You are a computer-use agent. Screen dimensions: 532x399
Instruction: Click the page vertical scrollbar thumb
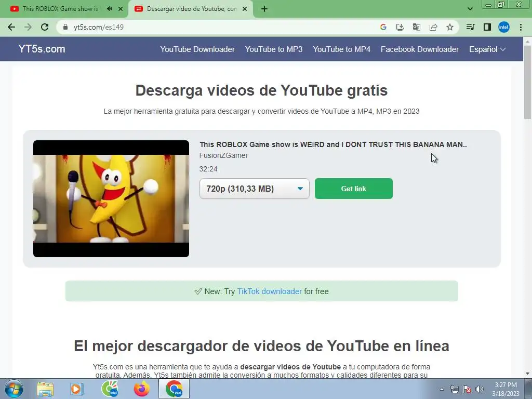[527, 82]
